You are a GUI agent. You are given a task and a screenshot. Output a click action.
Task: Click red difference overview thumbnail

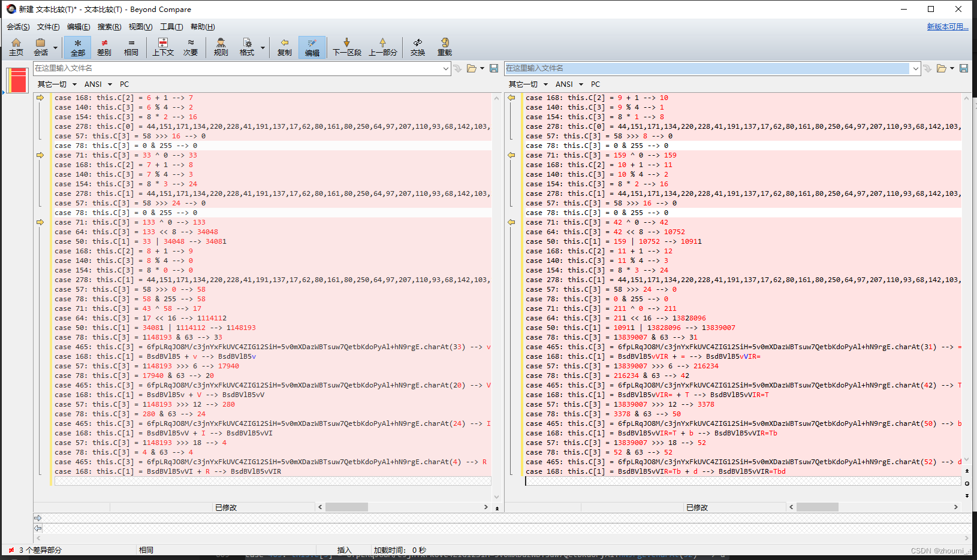[x=17, y=80]
